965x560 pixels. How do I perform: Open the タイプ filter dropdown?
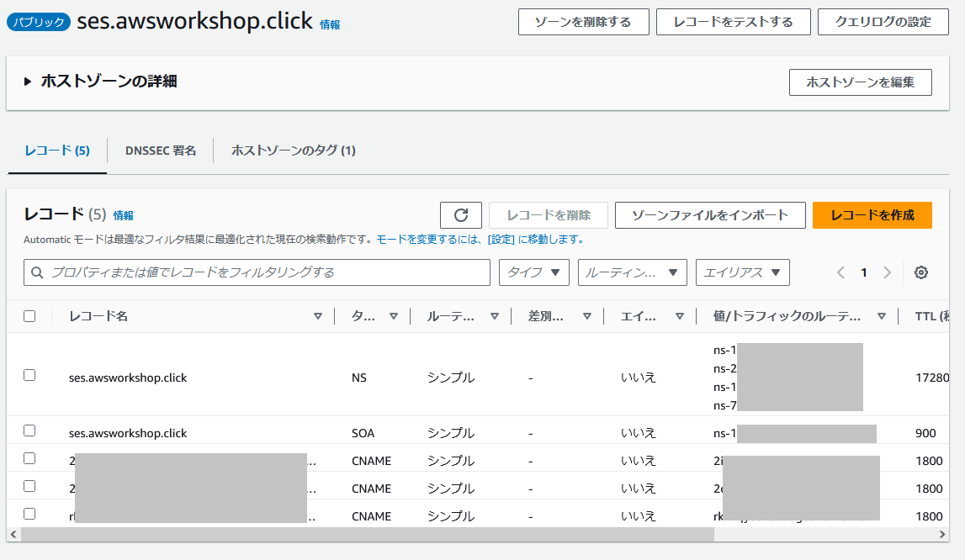click(533, 272)
